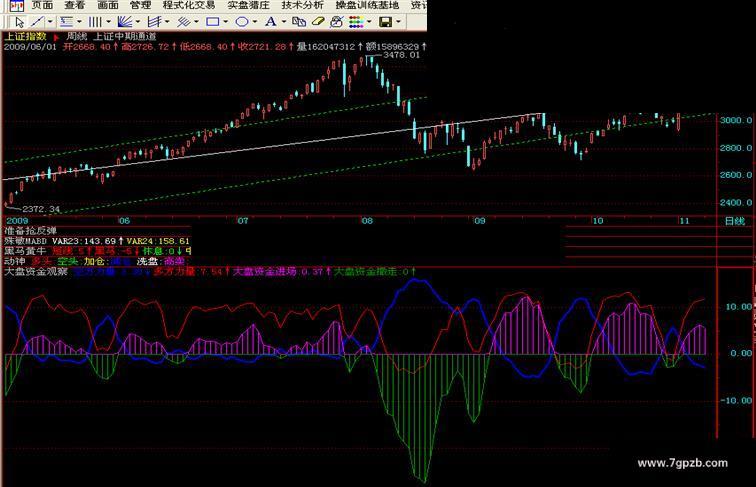Click the 日线 period label

pyautogui.click(x=735, y=221)
